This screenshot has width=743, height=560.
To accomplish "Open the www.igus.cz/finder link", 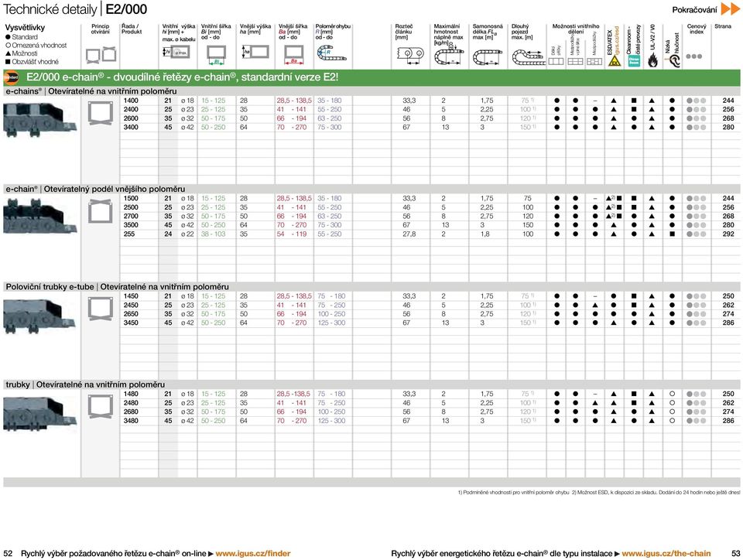I will click(253, 553).
